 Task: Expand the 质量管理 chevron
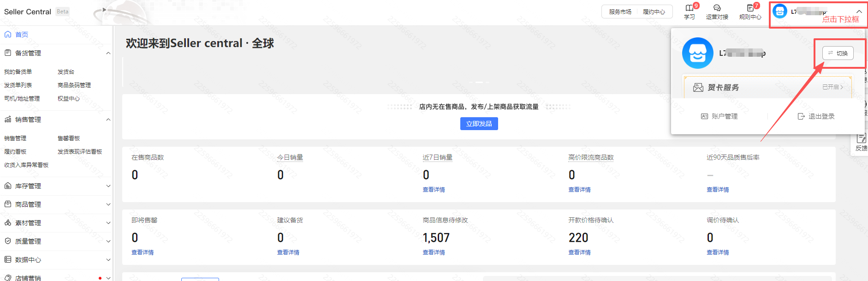pos(108,241)
